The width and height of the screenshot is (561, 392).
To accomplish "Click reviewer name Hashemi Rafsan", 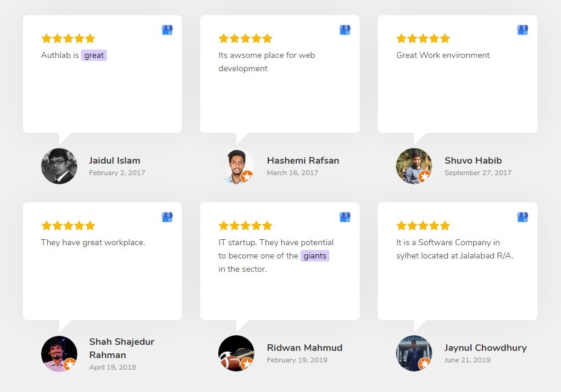I will click(x=303, y=161).
